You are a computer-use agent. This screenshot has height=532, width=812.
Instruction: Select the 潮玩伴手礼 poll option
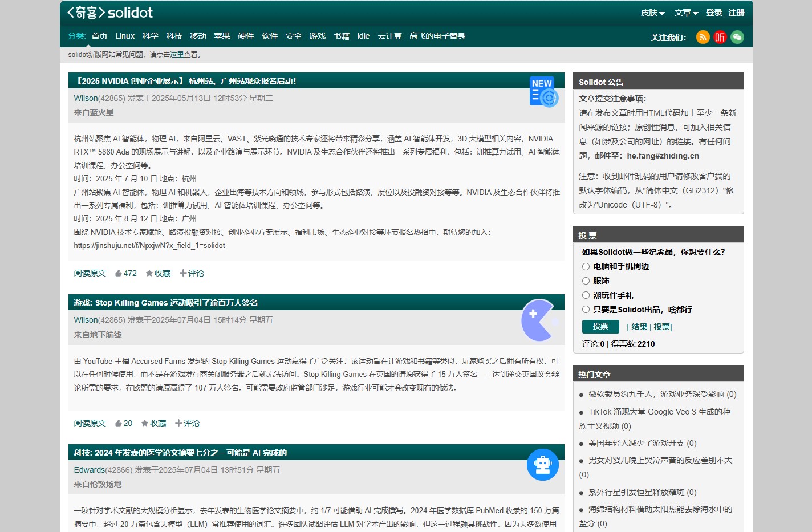[x=586, y=295]
